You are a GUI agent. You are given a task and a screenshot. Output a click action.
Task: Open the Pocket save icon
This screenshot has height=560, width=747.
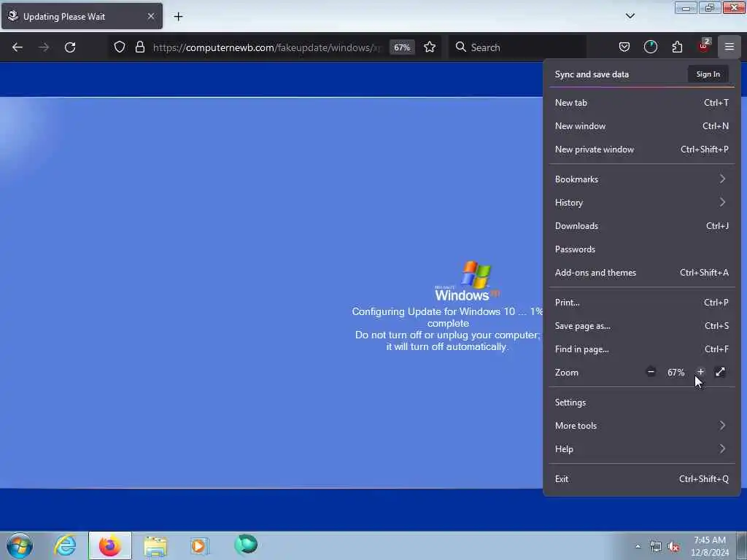pyautogui.click(x=624, y=47)
